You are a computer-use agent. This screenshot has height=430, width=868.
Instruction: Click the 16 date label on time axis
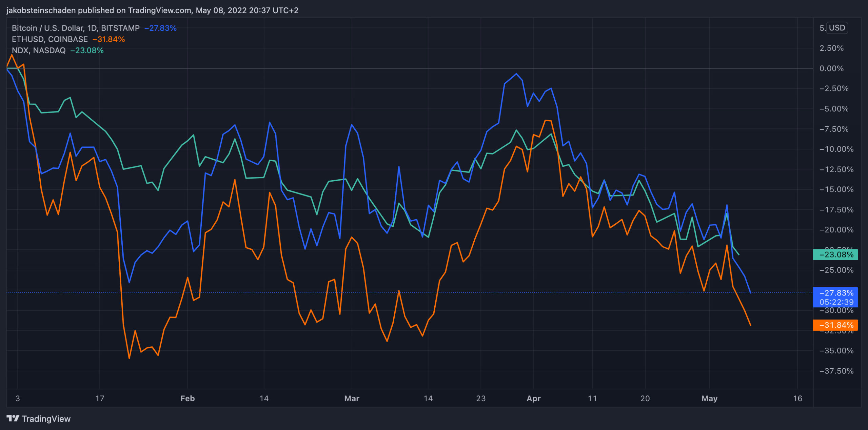797,398
